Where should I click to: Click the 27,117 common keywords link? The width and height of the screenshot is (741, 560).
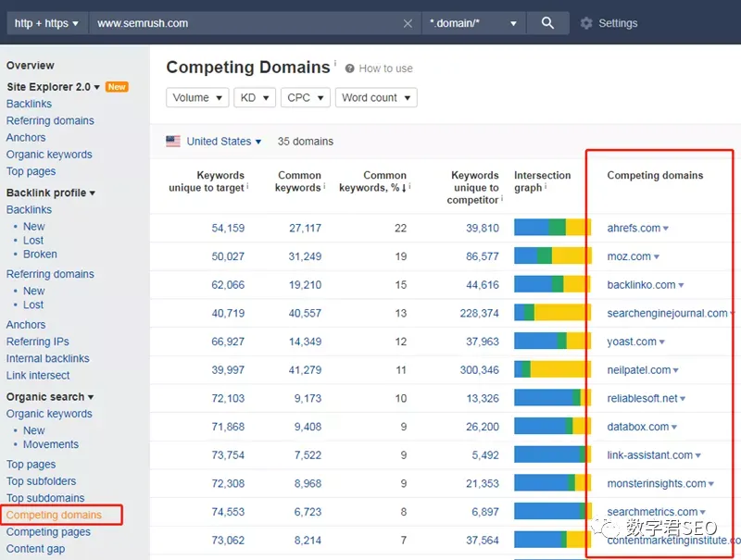305,228
